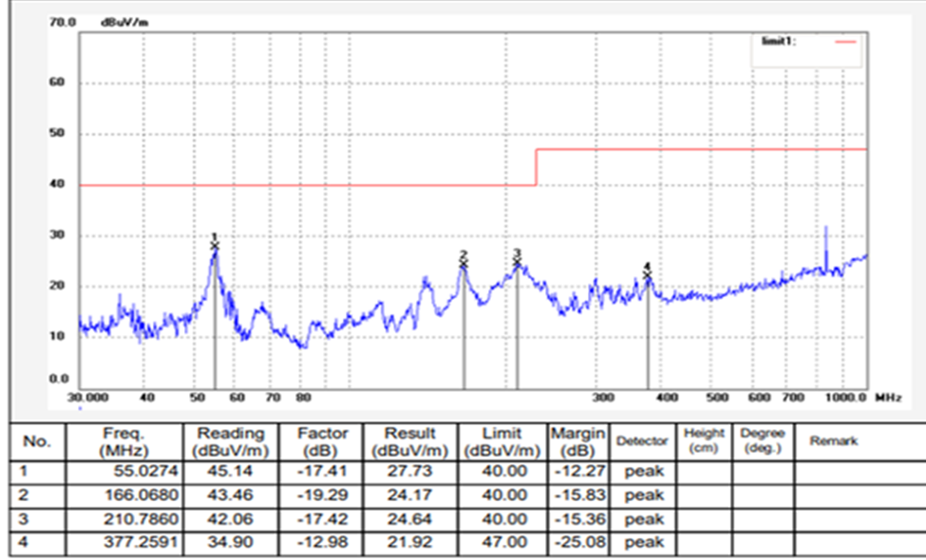Click reading value 45.14
926x560 pixels.
(231, 472)
